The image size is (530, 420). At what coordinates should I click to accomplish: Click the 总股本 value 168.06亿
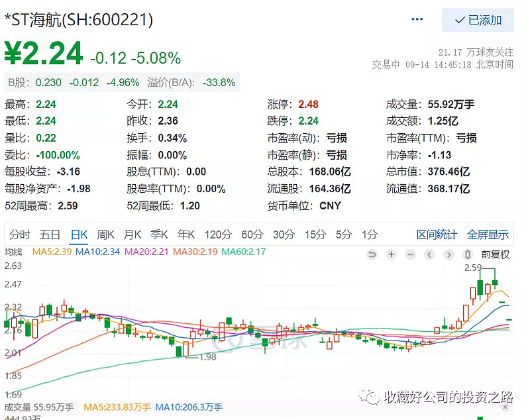click(x=329, y=172)
